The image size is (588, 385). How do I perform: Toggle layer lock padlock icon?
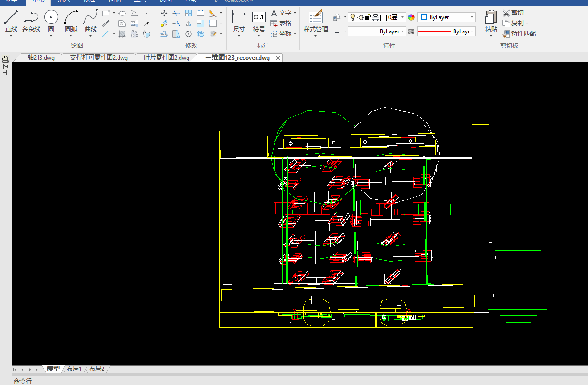[368, 17]
